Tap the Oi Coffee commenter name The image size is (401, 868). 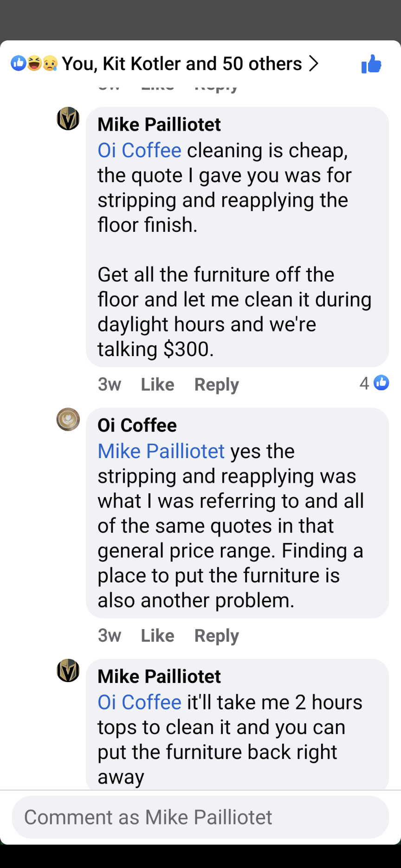137,425
